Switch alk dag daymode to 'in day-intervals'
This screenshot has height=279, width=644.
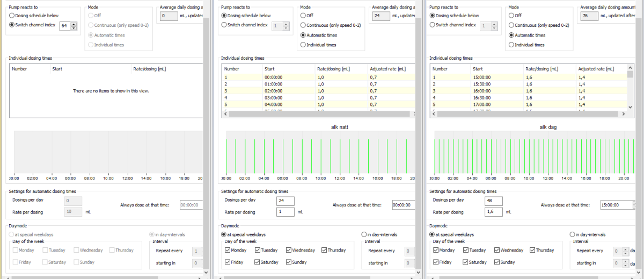573,234
